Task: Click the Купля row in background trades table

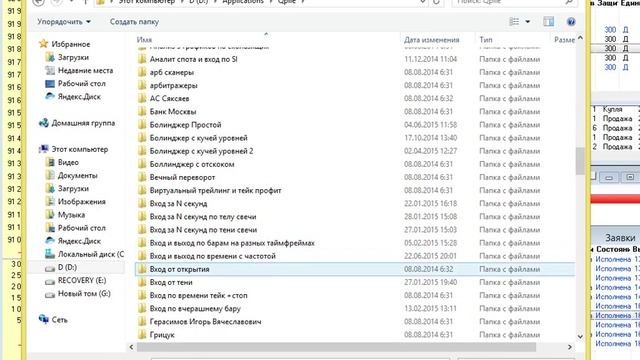Action: tap(616, 109)
